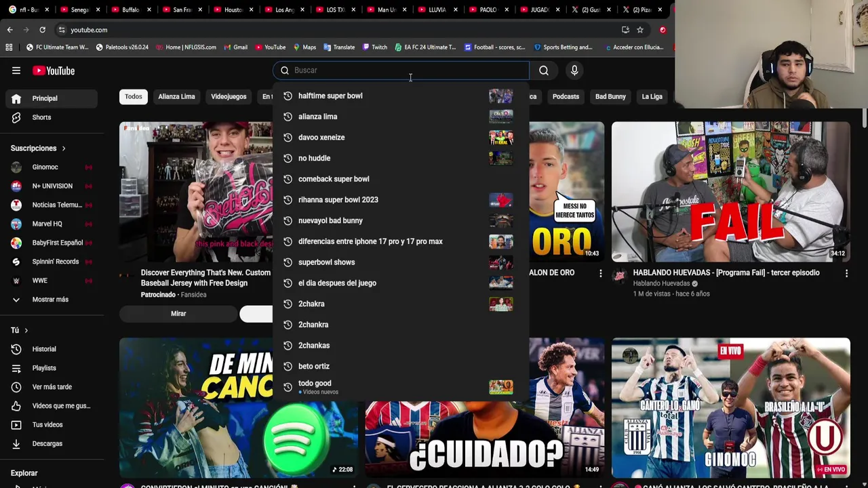Open Explorar section heading
Viewport: 868px width, 488px height.
pos(24,473)
